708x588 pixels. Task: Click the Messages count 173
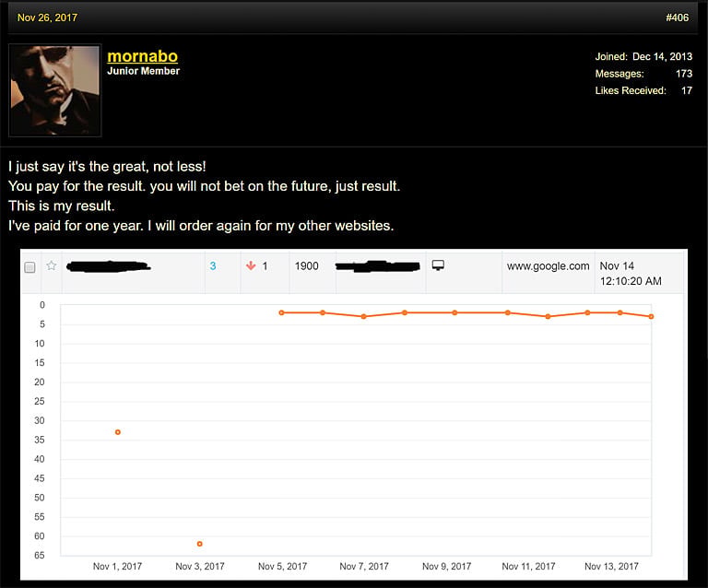coord(684,74)
